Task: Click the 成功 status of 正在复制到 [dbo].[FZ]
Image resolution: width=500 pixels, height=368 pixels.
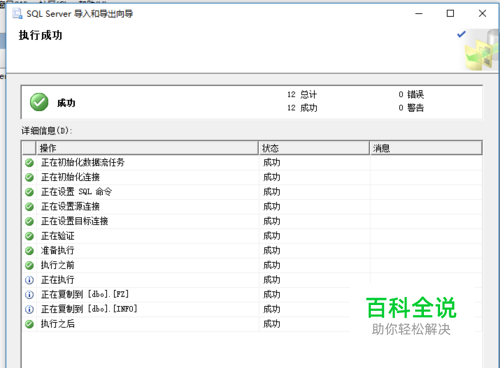Action: point(272,295)
